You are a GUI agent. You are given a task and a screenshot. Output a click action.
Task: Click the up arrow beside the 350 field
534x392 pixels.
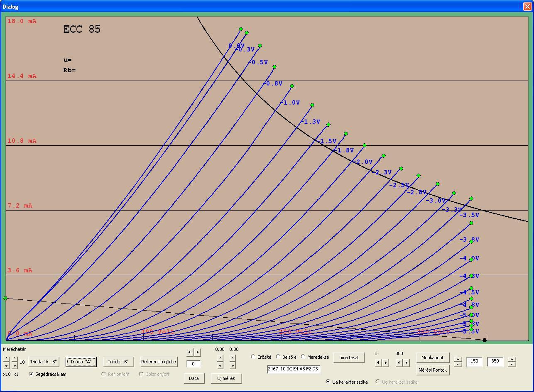point(512,359)
